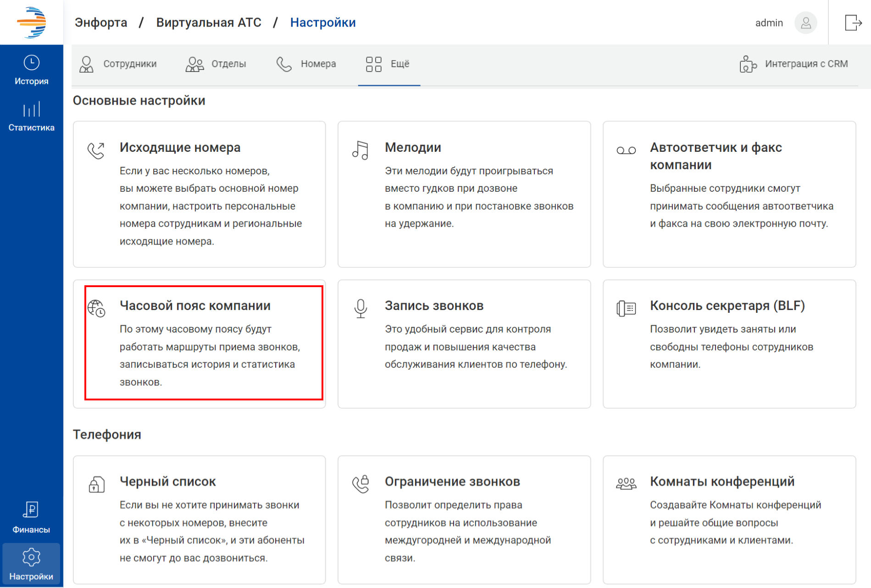This screenshot has height=588, width=871.
Task: Click the outgoing call icon for Исходящие номера
Action: pos(96,150)
